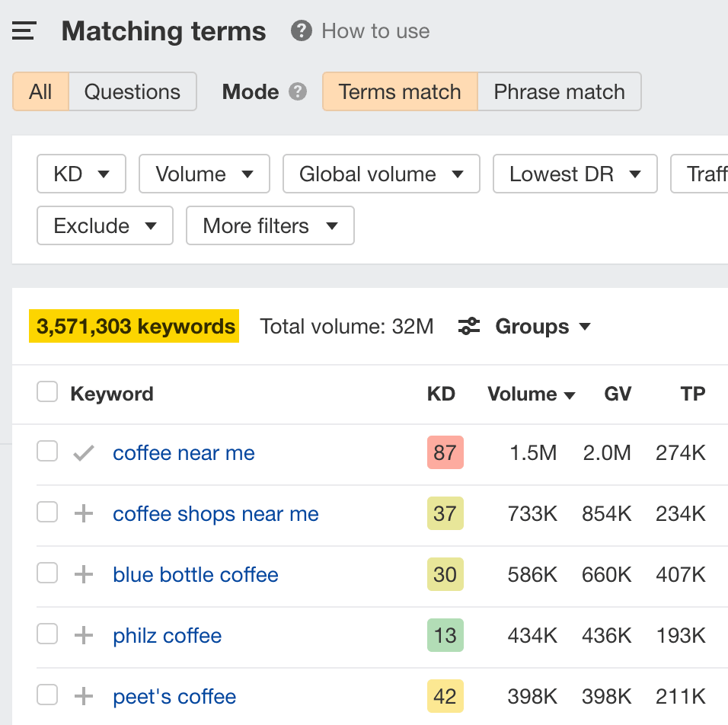
Task: Click the Mode label
Action: (251, 91)
